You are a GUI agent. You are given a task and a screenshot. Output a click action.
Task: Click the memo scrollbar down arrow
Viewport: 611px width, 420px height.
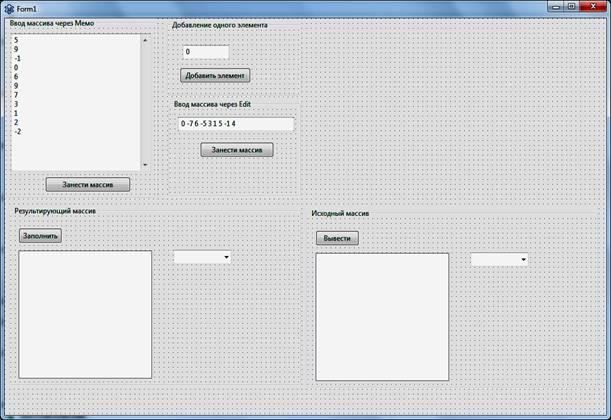click(x=145, y=165)
